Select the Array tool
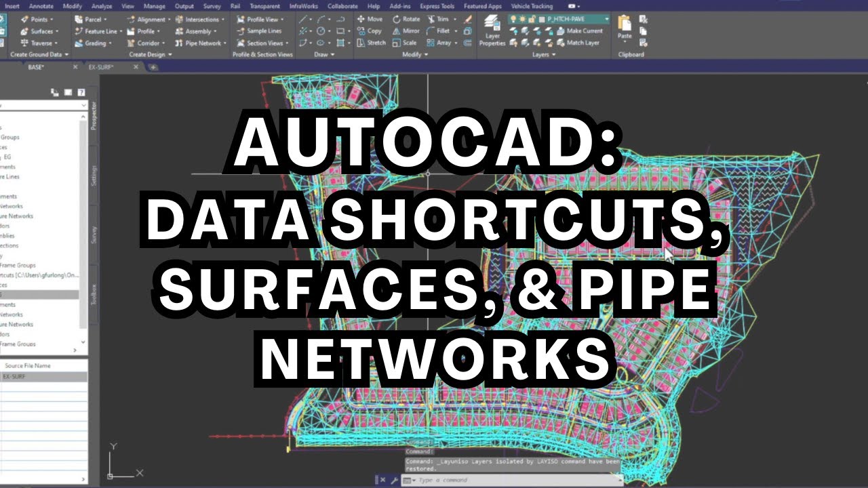Image resolution: width=868 pixels, height=488 pixels. tap(439, 43)
